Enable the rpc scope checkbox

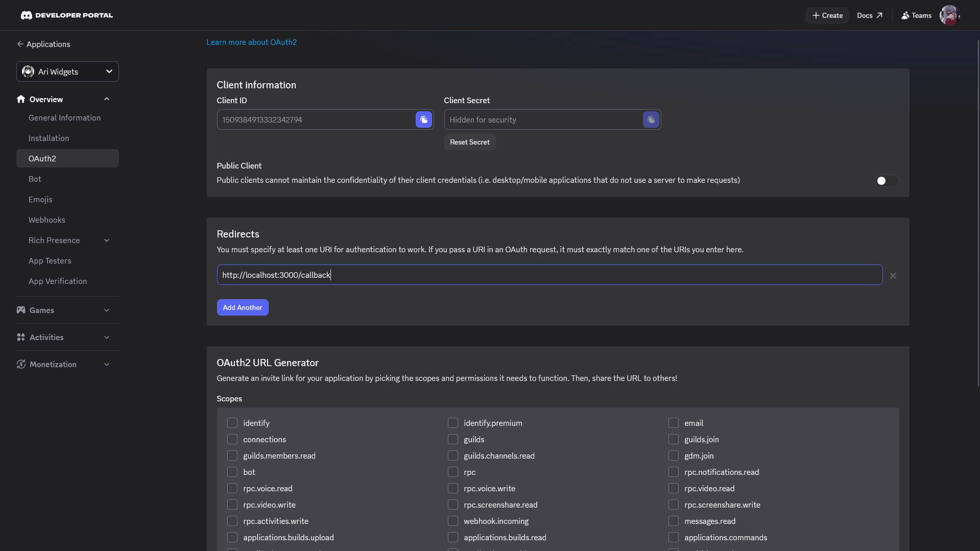[453, 472]
